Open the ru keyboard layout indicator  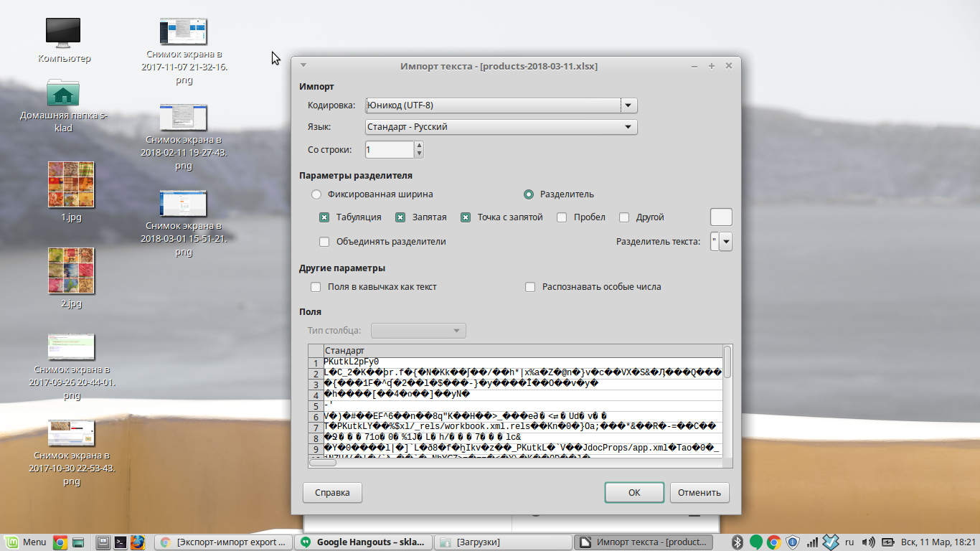point(849,542)
